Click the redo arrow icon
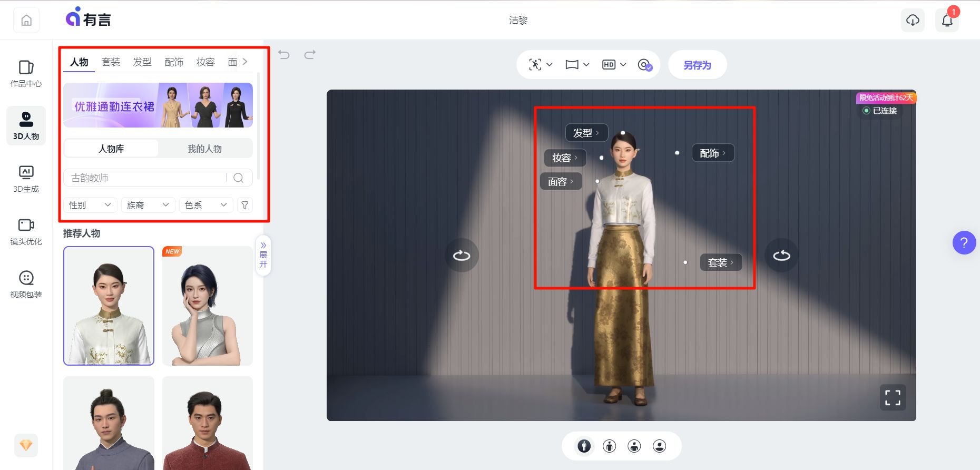This screenshot has height=470, width=980. coord(310,55)
